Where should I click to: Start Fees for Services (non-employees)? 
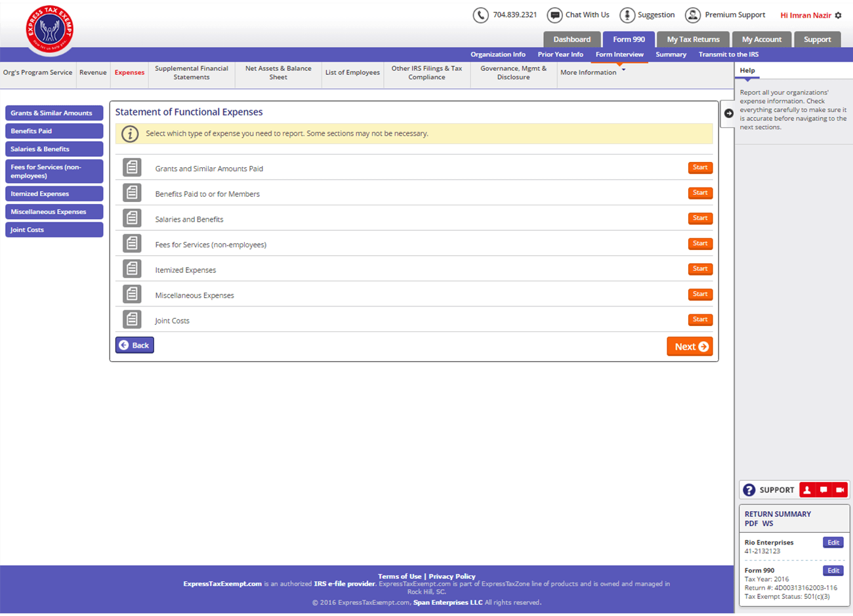click(x=700, y=243)
